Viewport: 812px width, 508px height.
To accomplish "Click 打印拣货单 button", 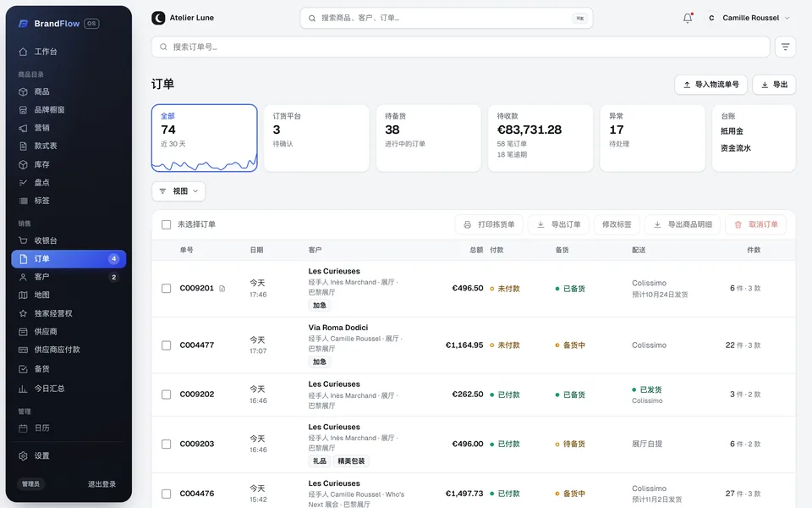I will 489,224.
